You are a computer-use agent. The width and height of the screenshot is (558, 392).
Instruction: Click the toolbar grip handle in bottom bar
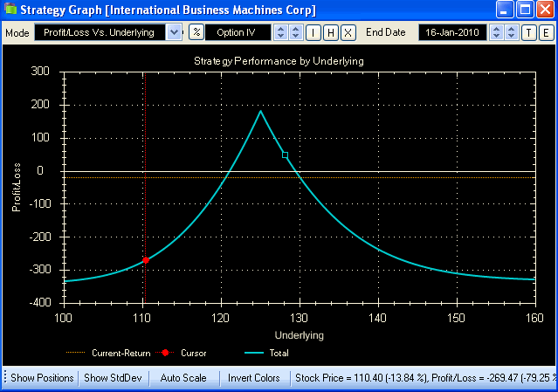pos(5,377)
